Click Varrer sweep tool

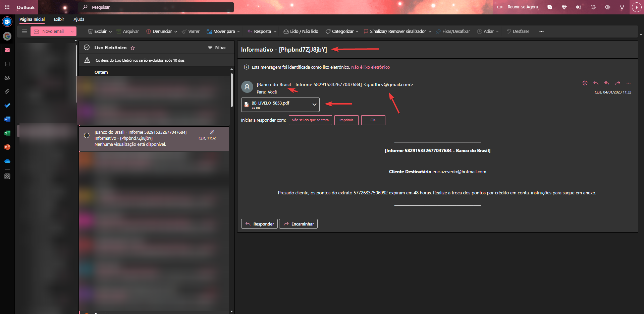[x=191, y=31]
